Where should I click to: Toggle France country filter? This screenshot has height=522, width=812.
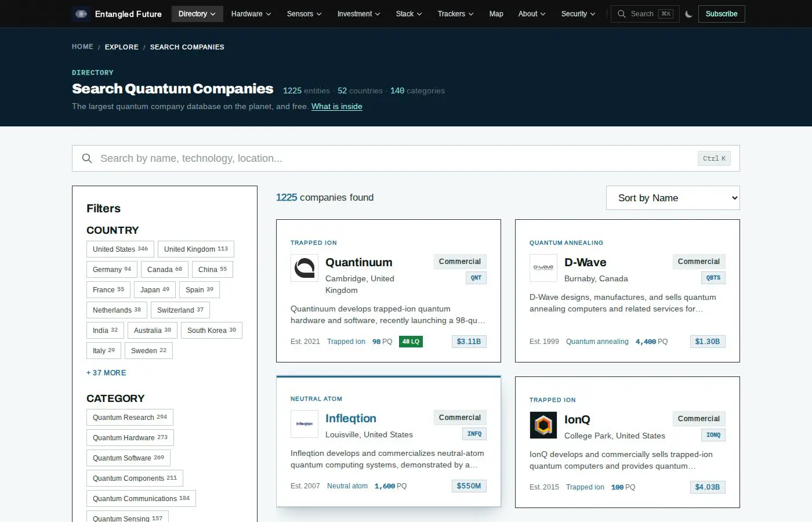[x=108, y=290]
